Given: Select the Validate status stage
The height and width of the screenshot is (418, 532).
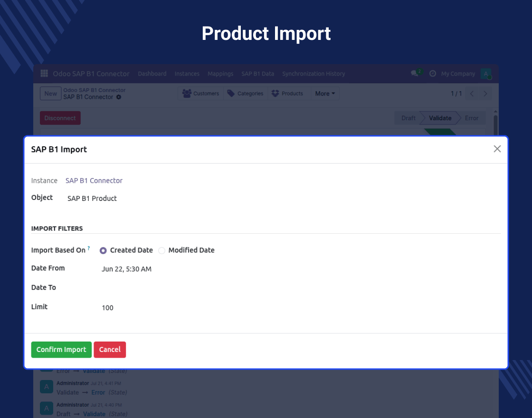Looking at the screenshot, I should click(x=440, y=118).
